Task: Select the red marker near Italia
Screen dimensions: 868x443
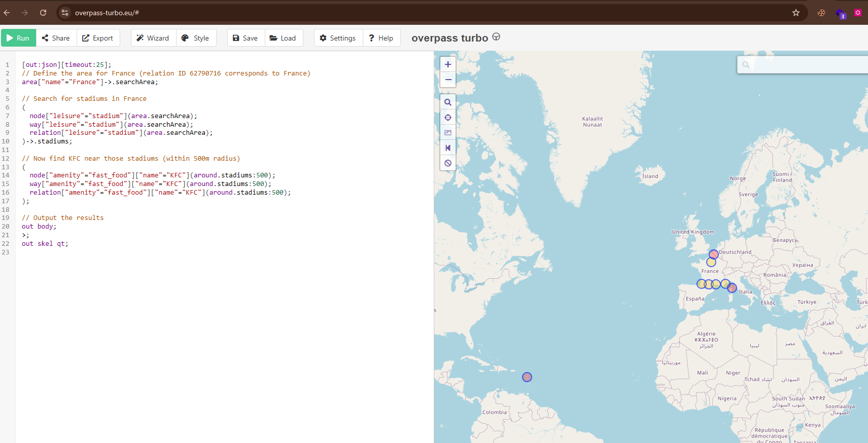Action: (732, 288)
